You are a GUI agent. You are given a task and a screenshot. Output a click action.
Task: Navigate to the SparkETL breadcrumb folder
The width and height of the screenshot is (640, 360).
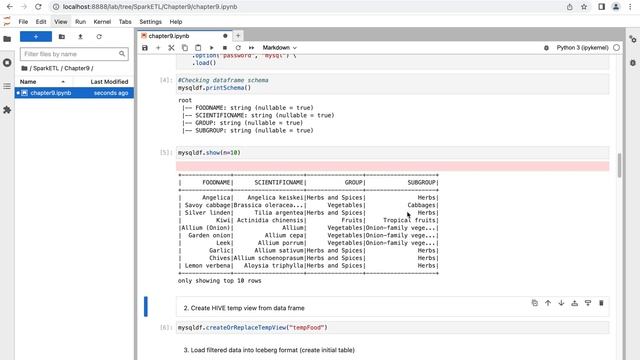[x=46, y=68]
